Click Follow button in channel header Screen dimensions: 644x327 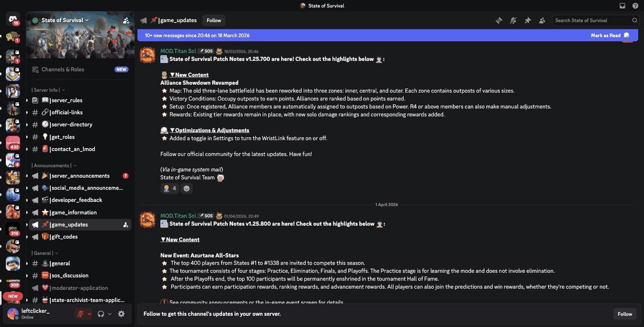[x=214, y=20]
